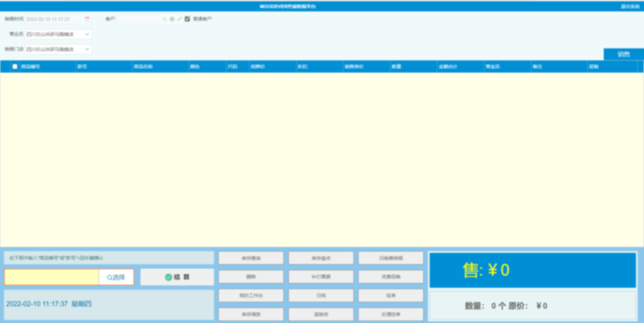Open 库存查询 stock query
Screen dimensions: 644x323
tap(251, 258)
